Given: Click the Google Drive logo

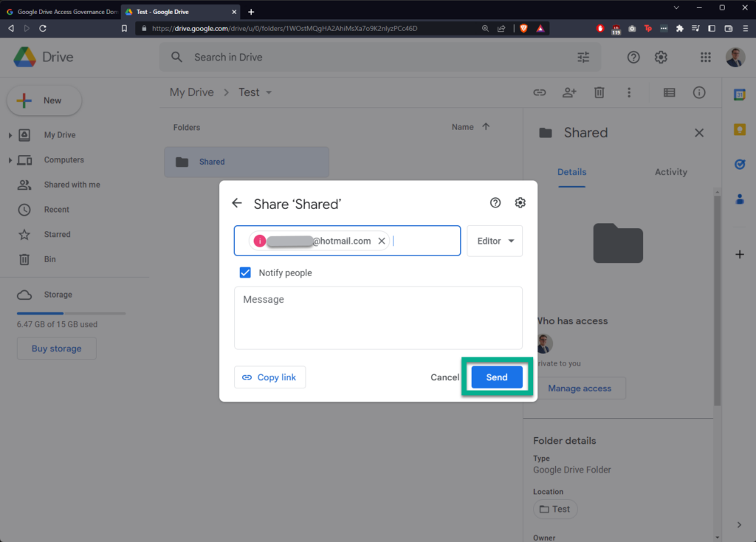Looking at the screenshot, I should (x=24, y=57).
